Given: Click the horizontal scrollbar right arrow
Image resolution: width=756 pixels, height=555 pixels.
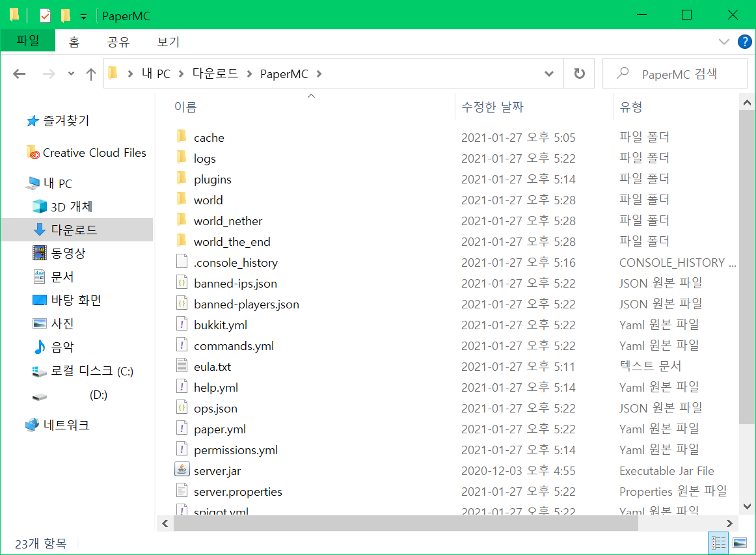Looking at the screenshot, I should [729, 523].
